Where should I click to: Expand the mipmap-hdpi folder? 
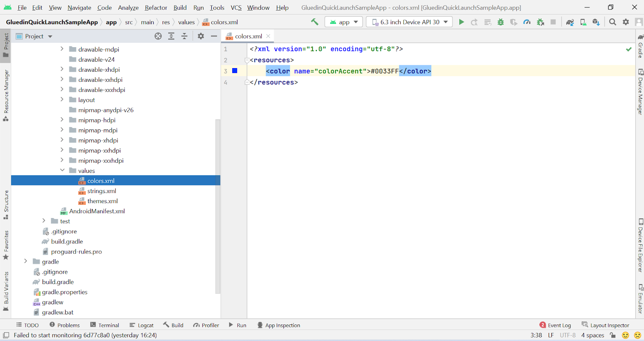(x=62, y=120)
